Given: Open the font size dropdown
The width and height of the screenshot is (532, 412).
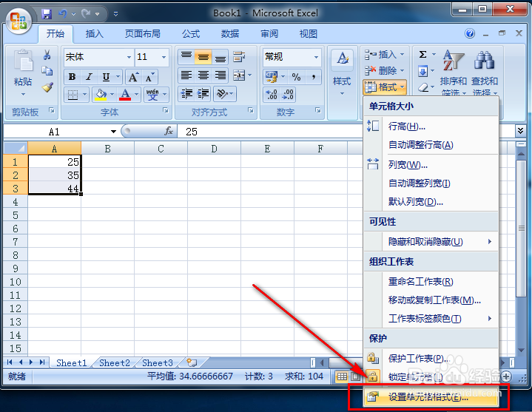Looking at the screenshot, I should coord(164,57).
